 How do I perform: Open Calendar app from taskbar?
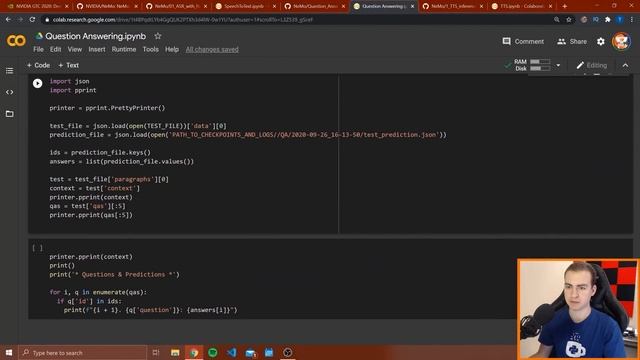click(x=269, y=353)
